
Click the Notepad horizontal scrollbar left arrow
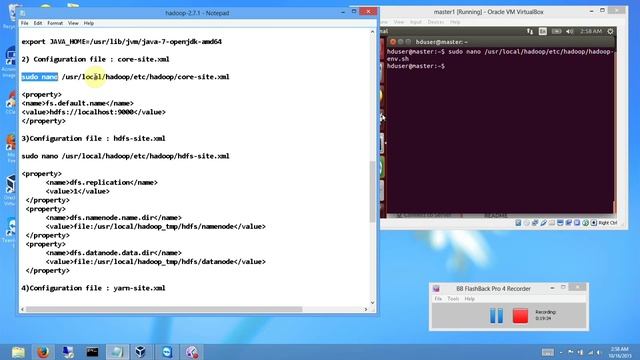22,309
